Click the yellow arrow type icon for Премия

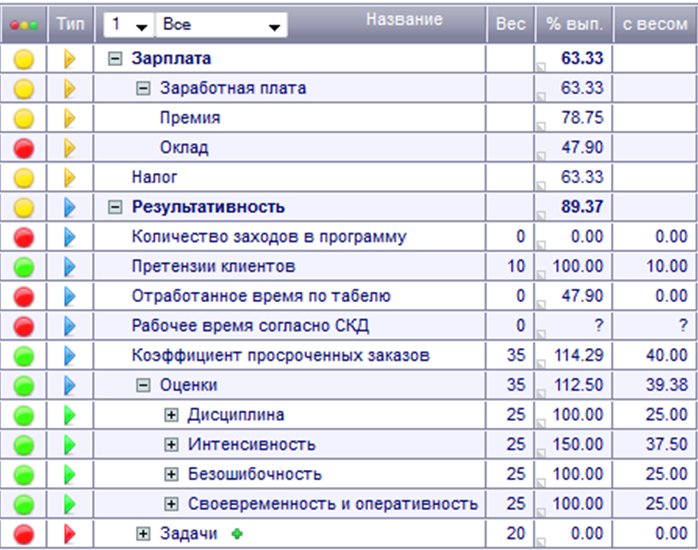[x=69, y=118]
